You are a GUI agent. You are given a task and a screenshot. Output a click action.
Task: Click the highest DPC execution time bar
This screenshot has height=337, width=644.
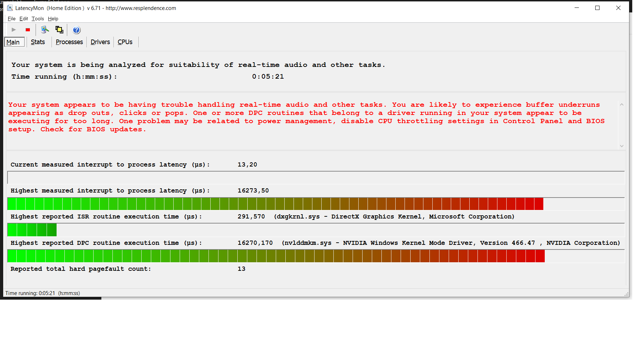coord(316,256)
